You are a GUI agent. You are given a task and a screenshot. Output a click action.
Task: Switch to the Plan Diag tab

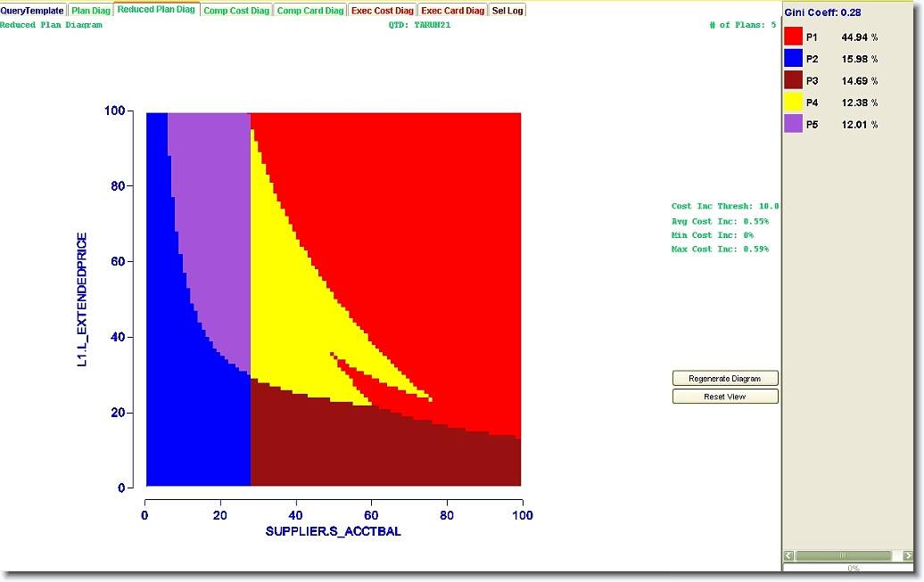pyautogui.click(x=91, y=11)
